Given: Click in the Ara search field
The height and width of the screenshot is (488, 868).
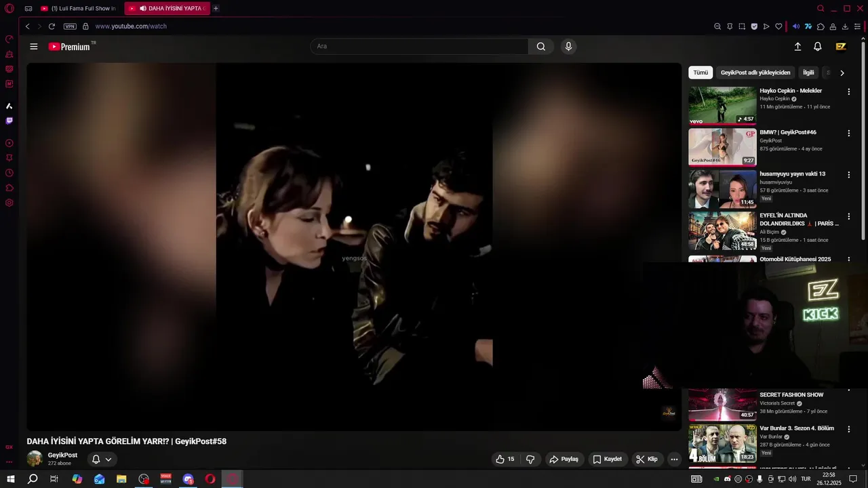Looking at the screenshot, I should (419, 47).
